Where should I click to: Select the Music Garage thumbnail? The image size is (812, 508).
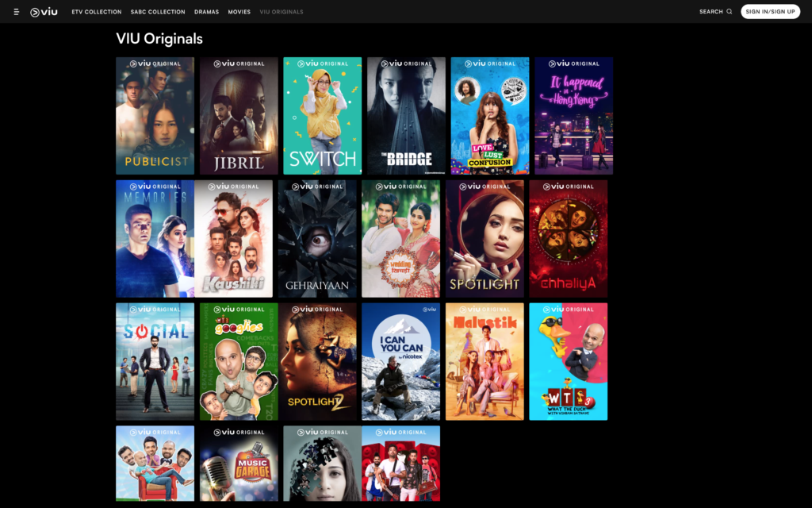tap(239, 464)
